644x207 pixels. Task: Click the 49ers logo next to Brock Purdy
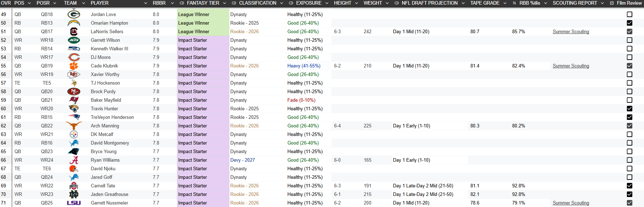click(74, 91)
